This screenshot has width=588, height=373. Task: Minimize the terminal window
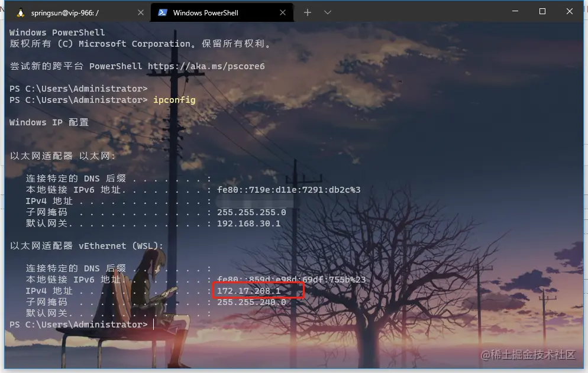click(515, 12)
